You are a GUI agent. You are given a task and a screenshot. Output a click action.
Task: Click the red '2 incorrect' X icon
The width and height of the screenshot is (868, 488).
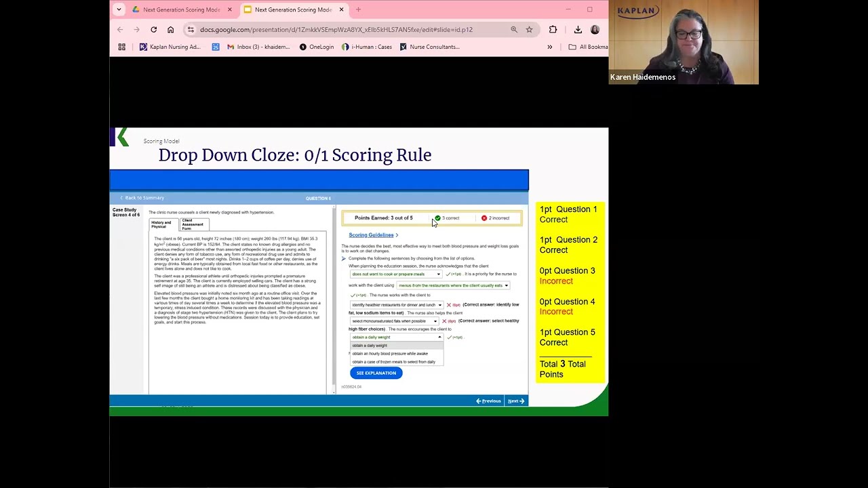coord(484,218)
